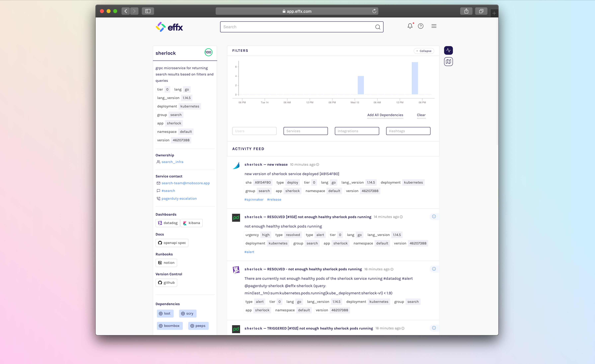Click the Safari address bar app.effx.com
The height and width of the screenshot is (364, 595).
pyautogui.click(x=297, y=11)
